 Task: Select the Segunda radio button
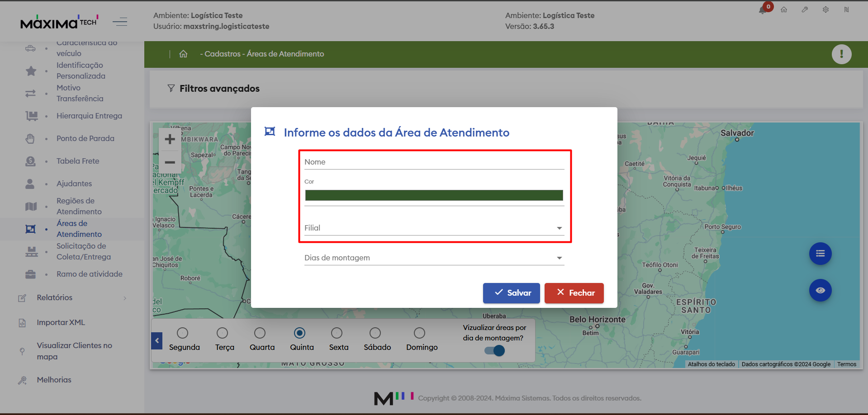click(x=182, y=333)
